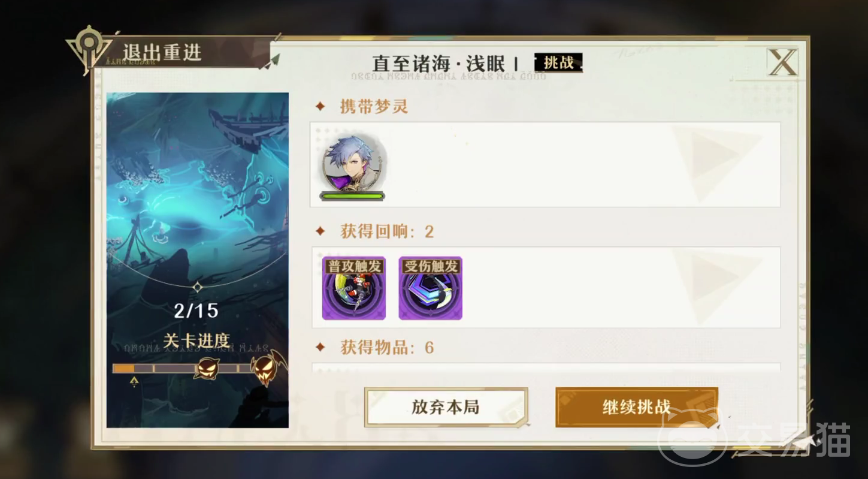The width and height of the screenshot is (868, 479).
Task: Open the 受伤触发 echo icon
Action: click(431, 288)
